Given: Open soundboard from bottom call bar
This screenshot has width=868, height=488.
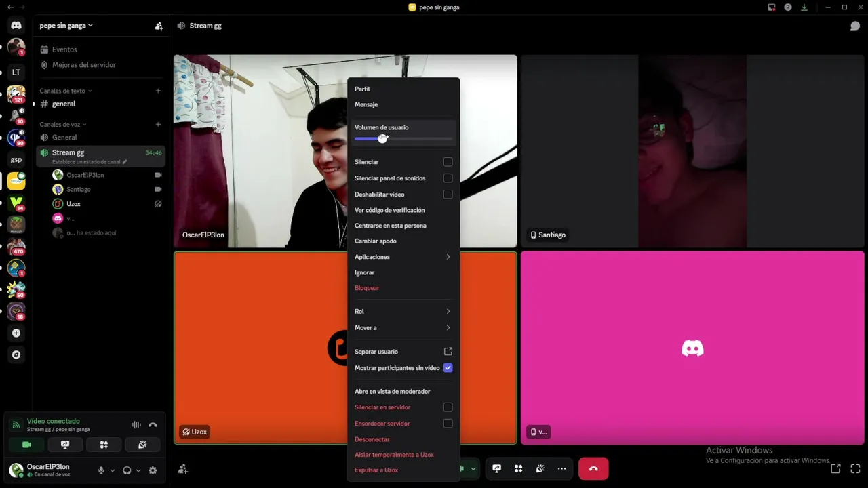Looking at the screenshot, I should (x=540, y=468).
